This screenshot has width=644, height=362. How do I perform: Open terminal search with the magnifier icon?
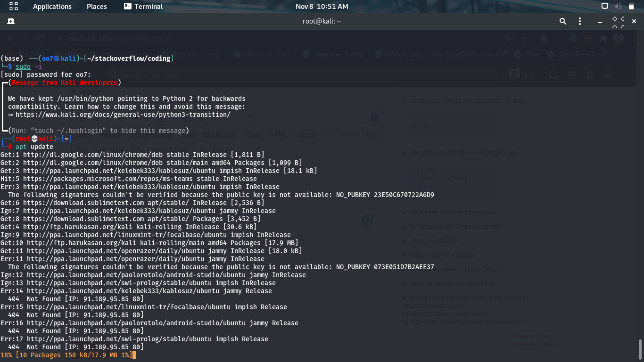tap(562, 21)
